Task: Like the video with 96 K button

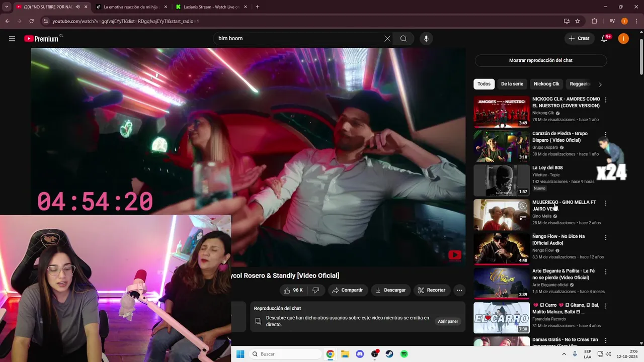Action: tap(293, 290)
